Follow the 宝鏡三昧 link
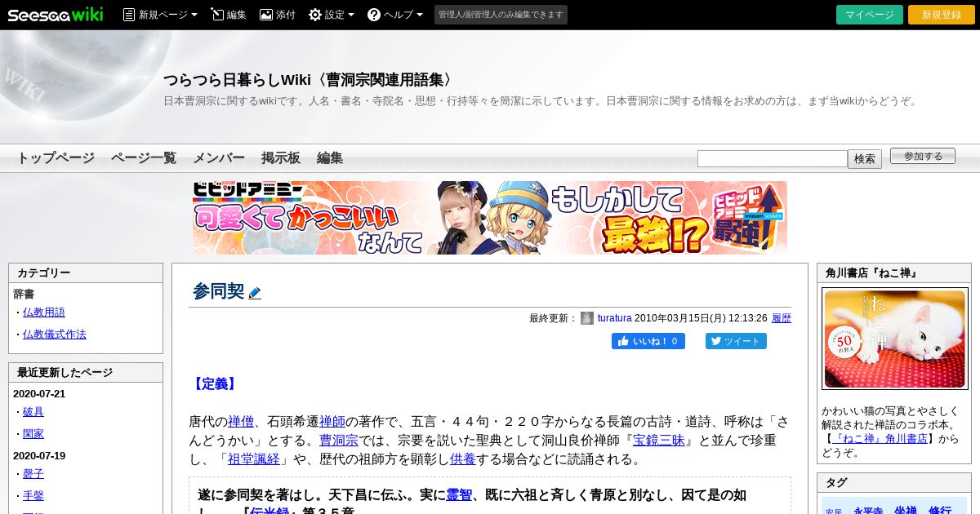This screenshot has height=514, width=980. tap(659, 441)
